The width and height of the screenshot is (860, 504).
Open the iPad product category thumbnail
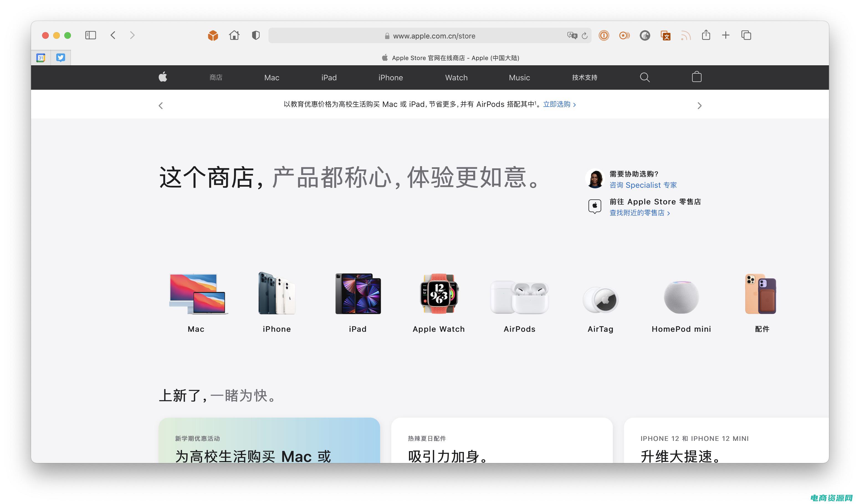[358, 294]
